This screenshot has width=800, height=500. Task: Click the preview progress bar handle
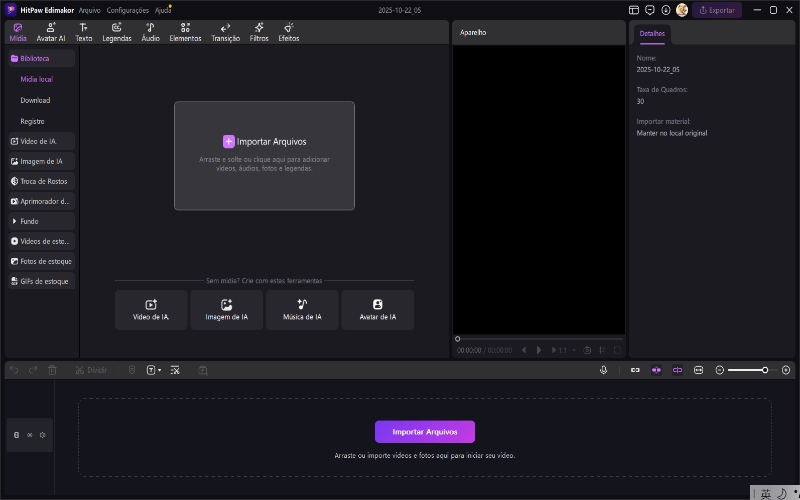[458, 339]
